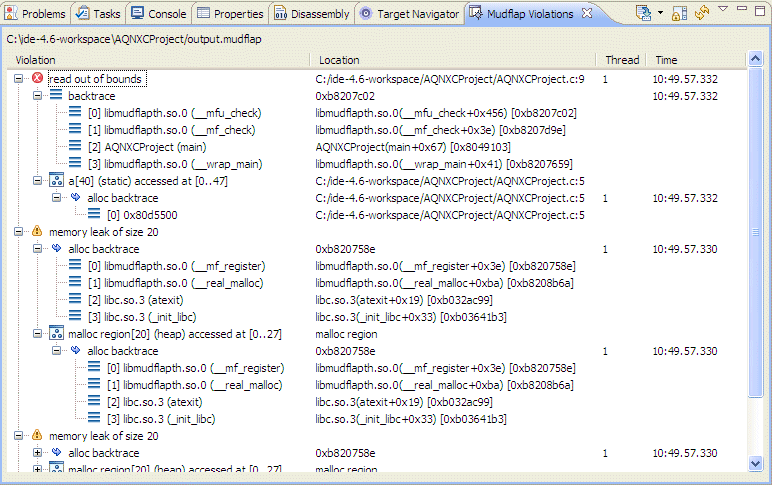This screenshot has height=485, width=772.
Task: Click the import Mudflap log icon
Action: (645, 14)
